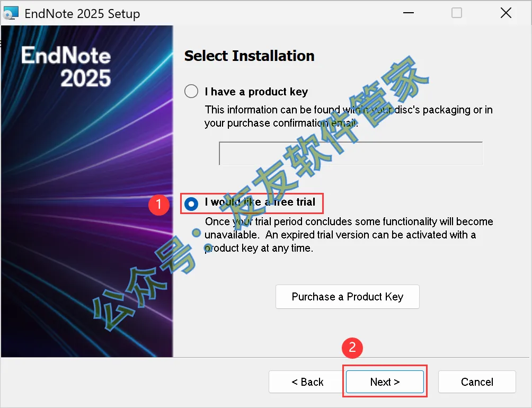Click the EndNote installer icon in title bar
This screenshot has height=408, width=532.
click(x=11, y=13)
